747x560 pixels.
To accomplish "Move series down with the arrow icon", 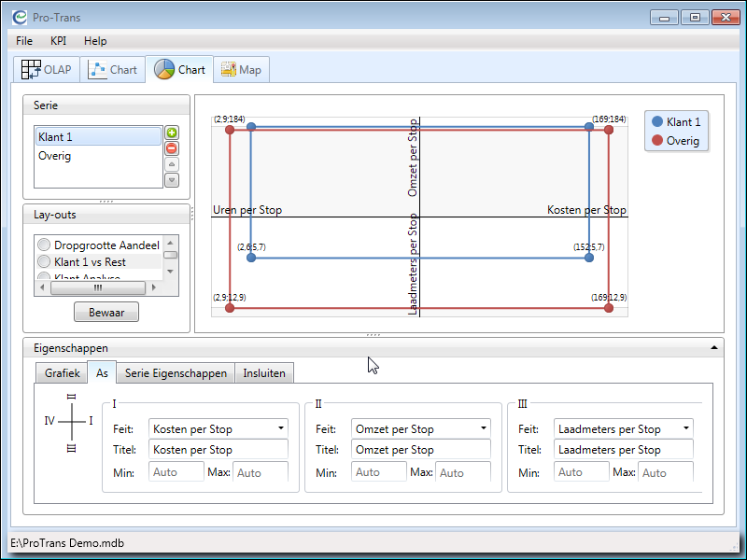I will coord(171,180).
